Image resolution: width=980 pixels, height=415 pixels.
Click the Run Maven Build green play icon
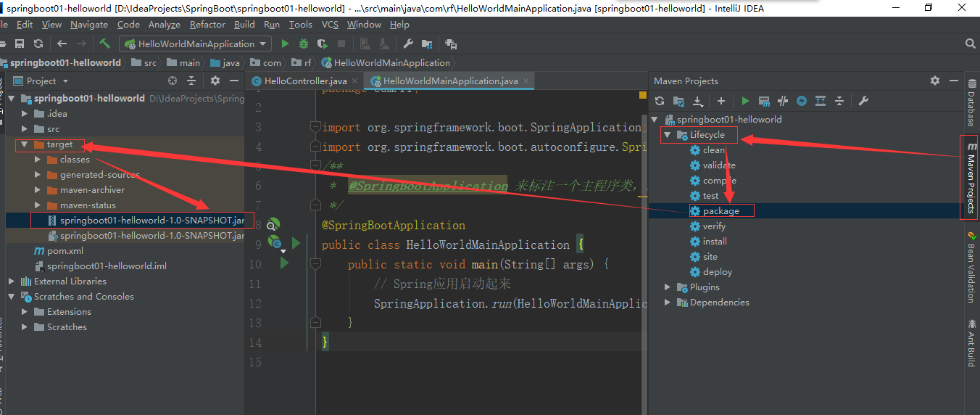(x=745, y=101)
